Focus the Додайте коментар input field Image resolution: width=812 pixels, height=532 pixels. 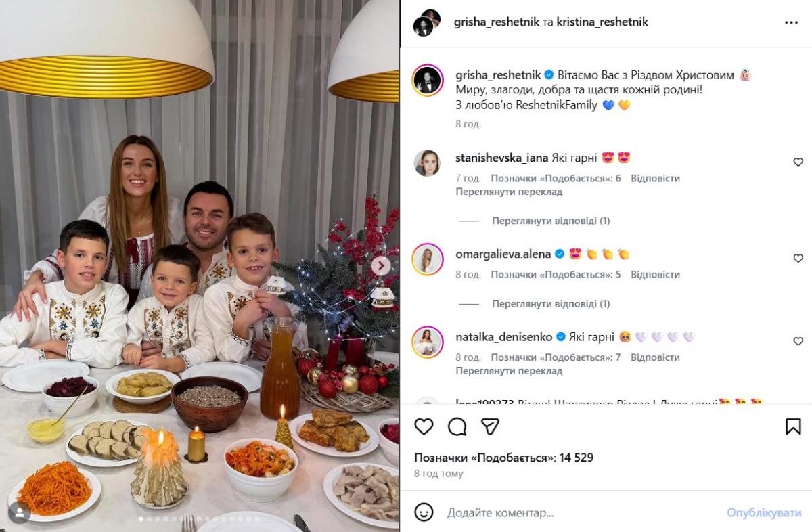pyautogui.click(x=582, y=513)
